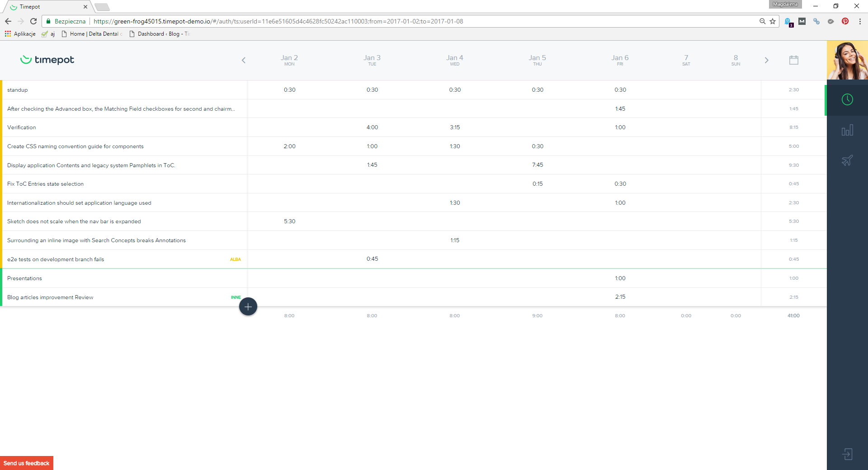868x470 pixels.
Task: Open the user avatar photo
Action: click(847, 60)
